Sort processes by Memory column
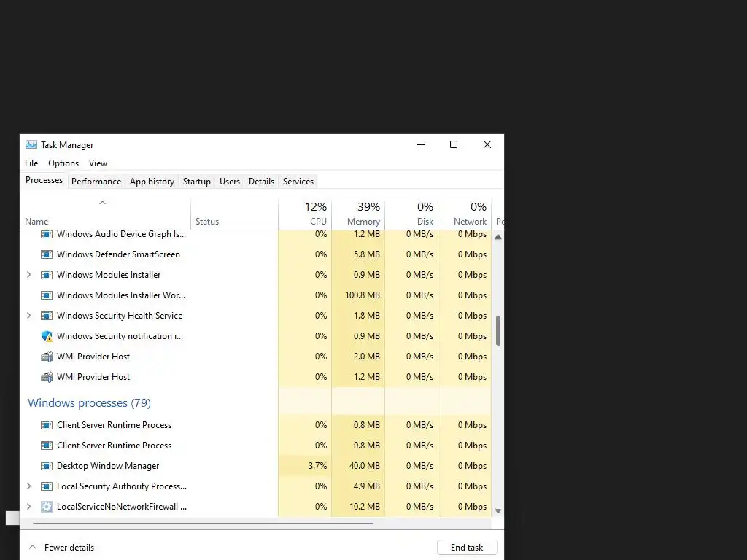The image size is (747, 560). click(x=358, y=214)
